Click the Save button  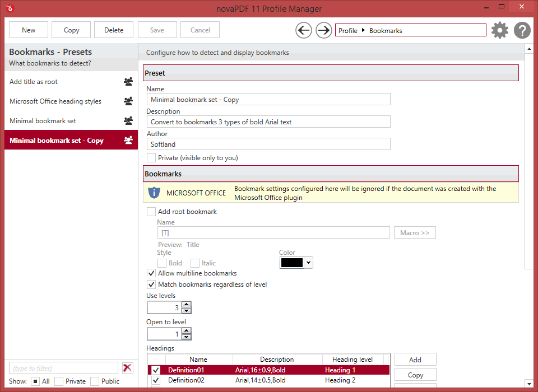[x=157, y=30]
